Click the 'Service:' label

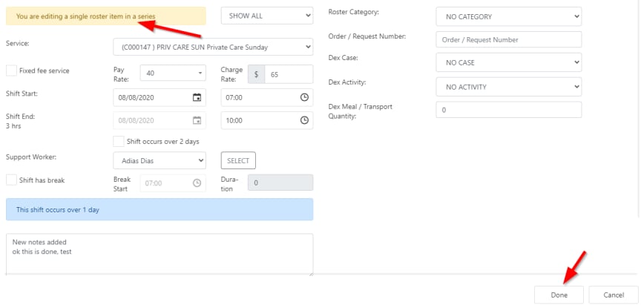(x=17, y=43)
